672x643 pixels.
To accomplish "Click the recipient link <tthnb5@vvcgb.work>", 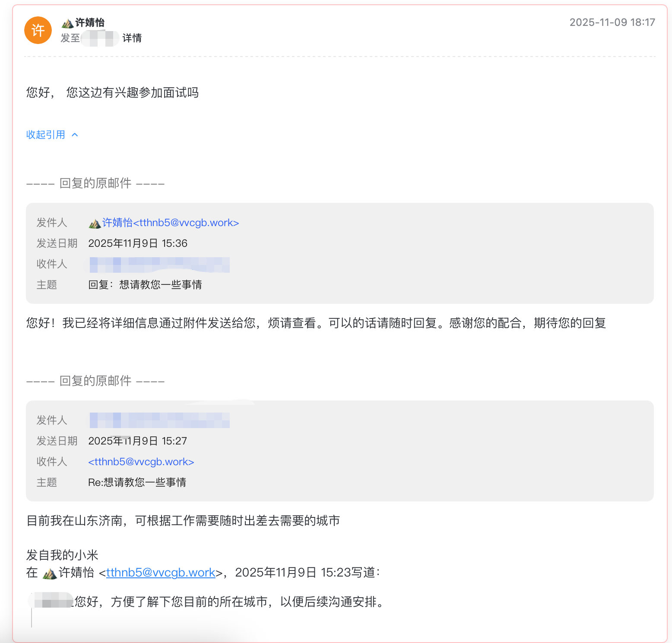I will click(141, 461).
